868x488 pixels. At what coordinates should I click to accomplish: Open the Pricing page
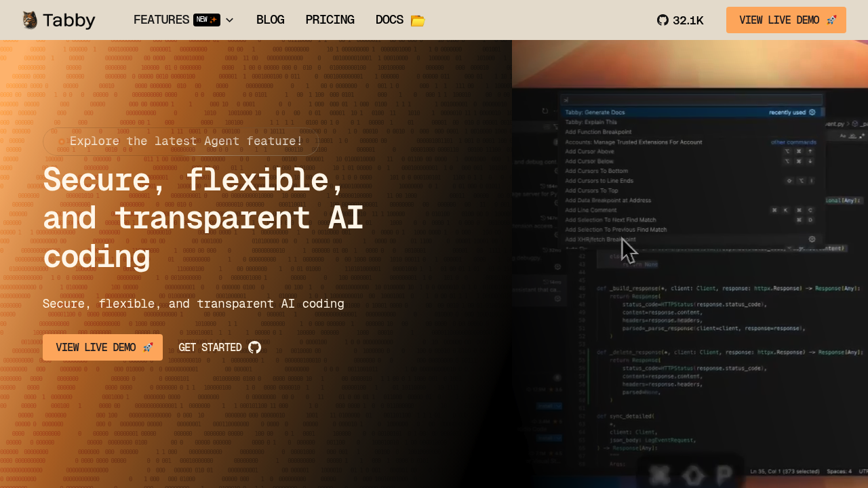330,20
